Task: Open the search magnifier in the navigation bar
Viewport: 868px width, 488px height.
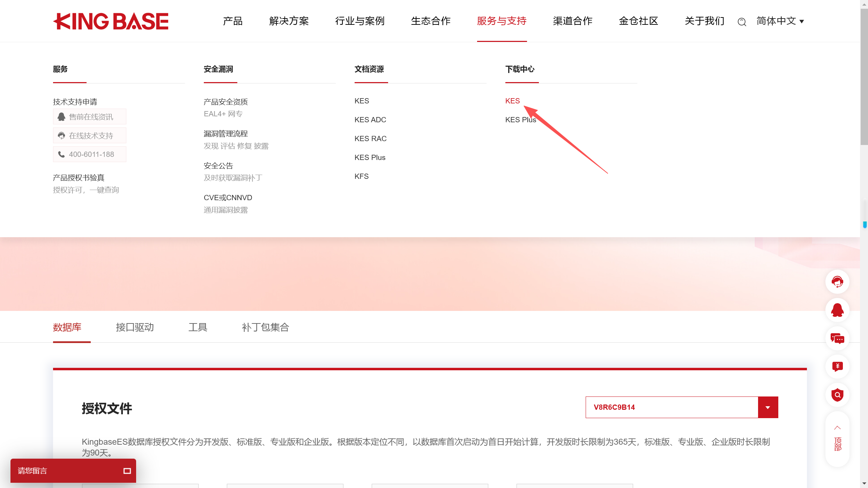Action: click(742, 22)
